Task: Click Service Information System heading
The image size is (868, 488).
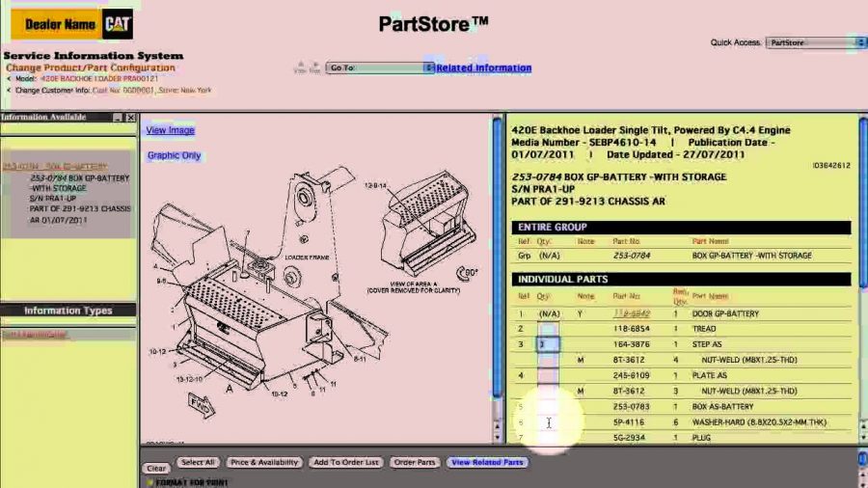Action: point(93,55)
